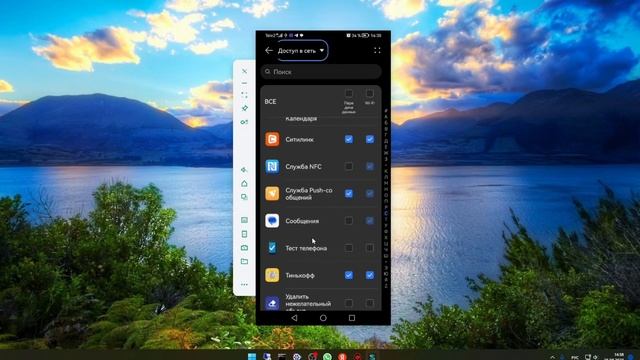The height and width of the screenshot is (360, 640).
Task: Click the sidebar icon above the folder
Action: coord(244,247)
